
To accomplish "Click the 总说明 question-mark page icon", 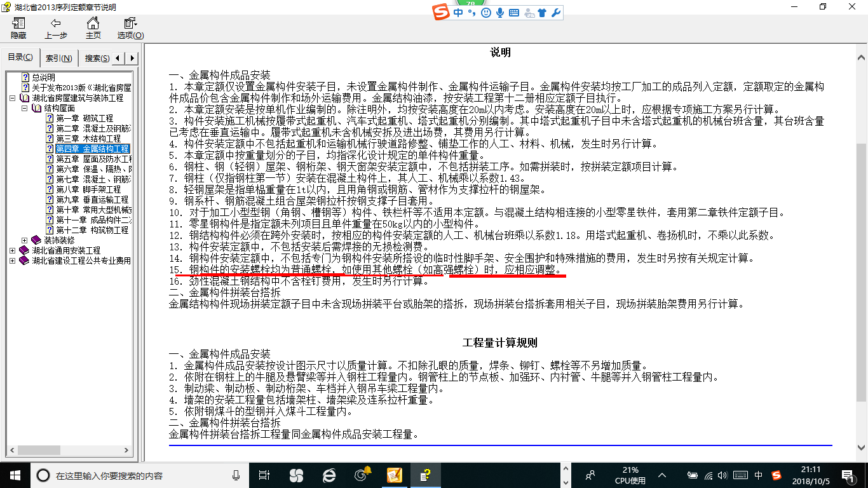I will pos(25,78).
